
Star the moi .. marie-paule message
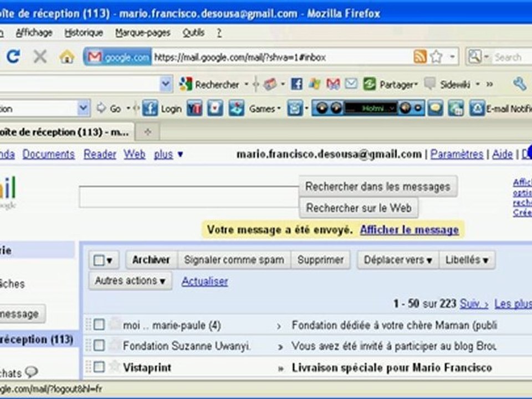115,324
